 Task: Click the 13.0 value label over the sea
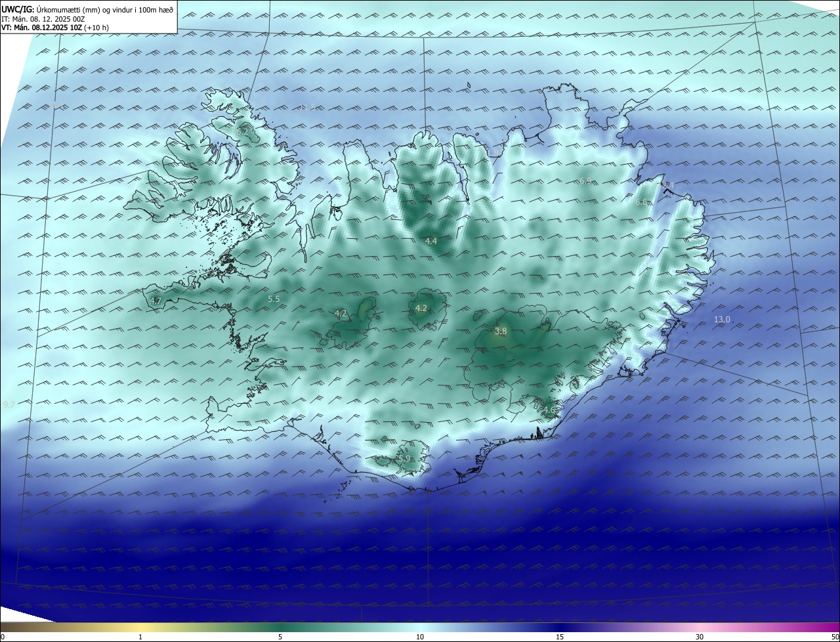(x=722, y=319)
